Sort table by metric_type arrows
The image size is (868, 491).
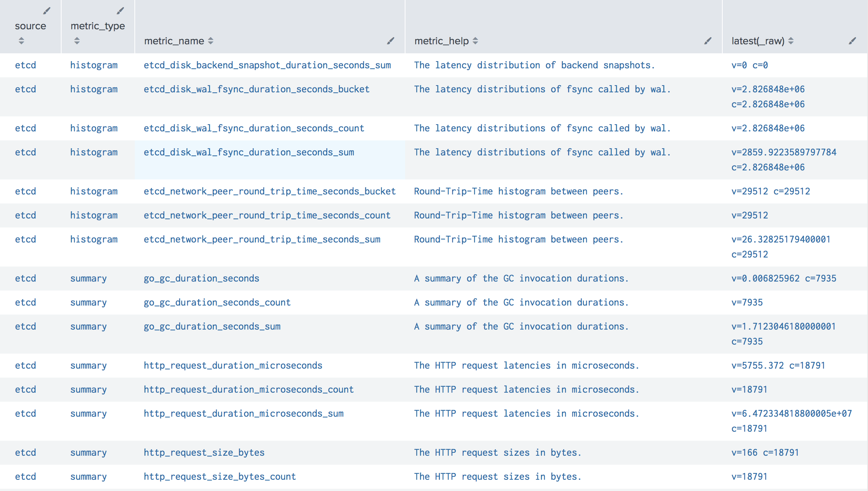[x=77, y=41]
